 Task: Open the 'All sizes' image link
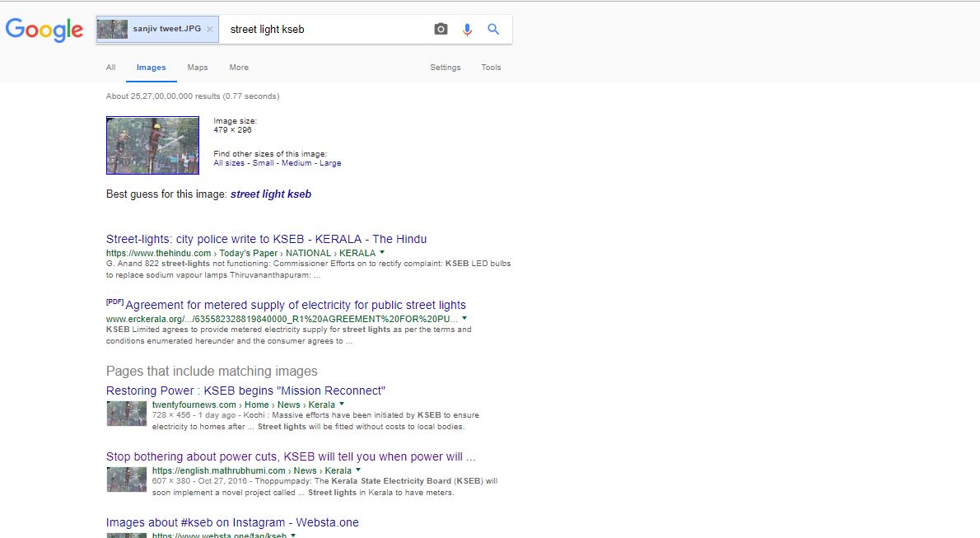tap(229, 163)
